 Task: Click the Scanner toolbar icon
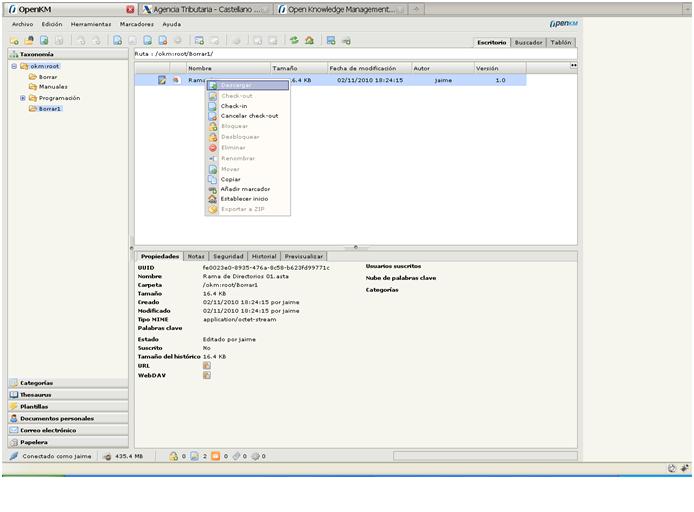coord(331,41)
